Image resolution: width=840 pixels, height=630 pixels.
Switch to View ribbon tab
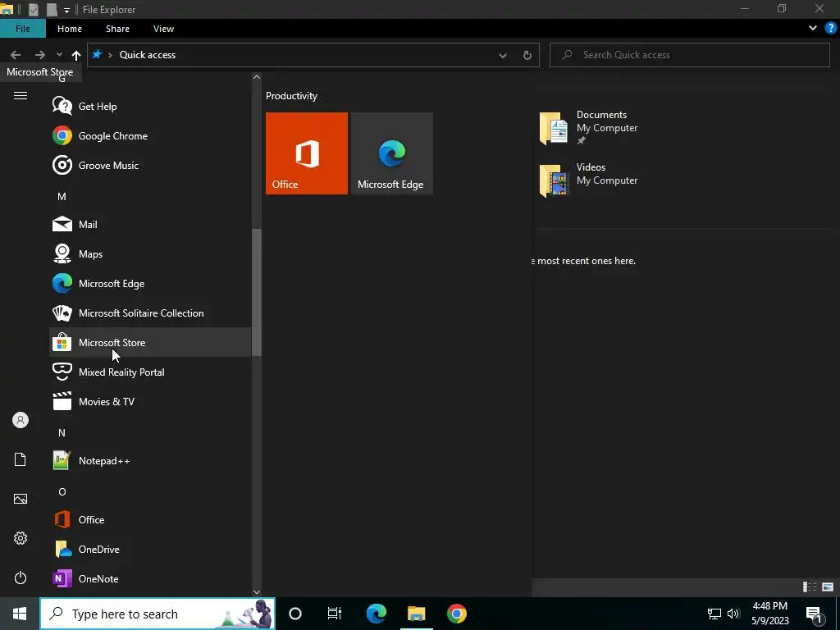point(163,29)
